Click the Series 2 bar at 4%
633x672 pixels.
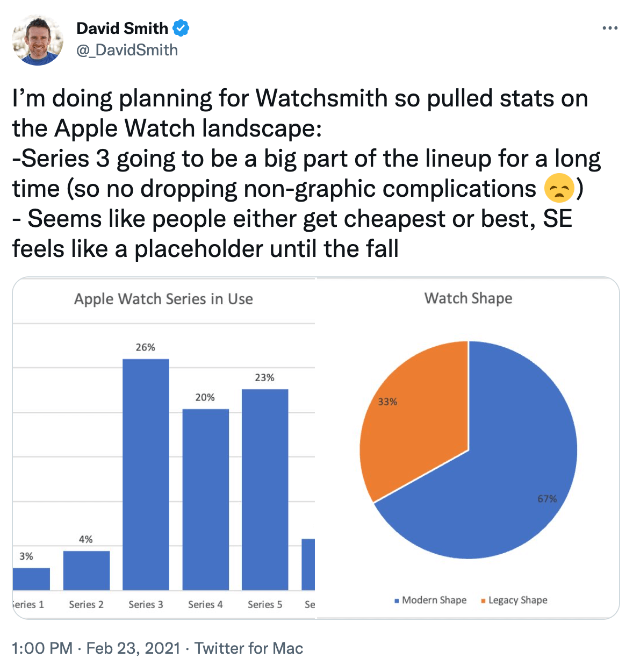click(86, 570)
